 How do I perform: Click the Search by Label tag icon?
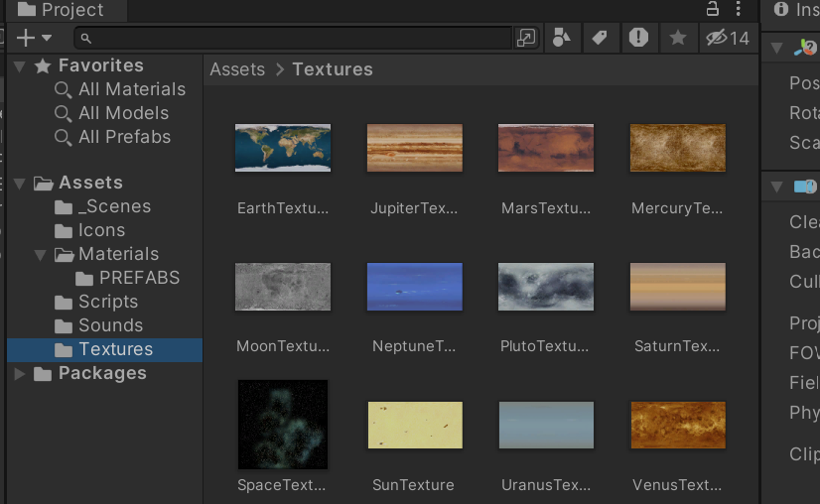(600, 38)
